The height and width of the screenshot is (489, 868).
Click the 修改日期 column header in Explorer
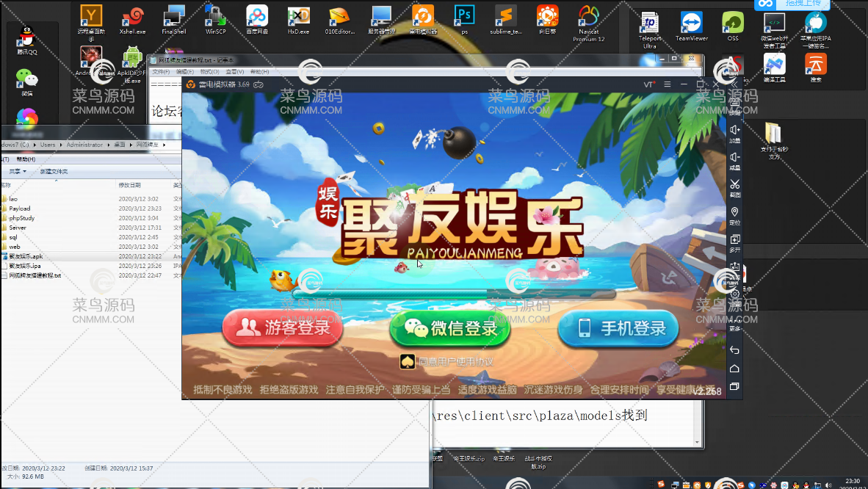coord(129,185)
